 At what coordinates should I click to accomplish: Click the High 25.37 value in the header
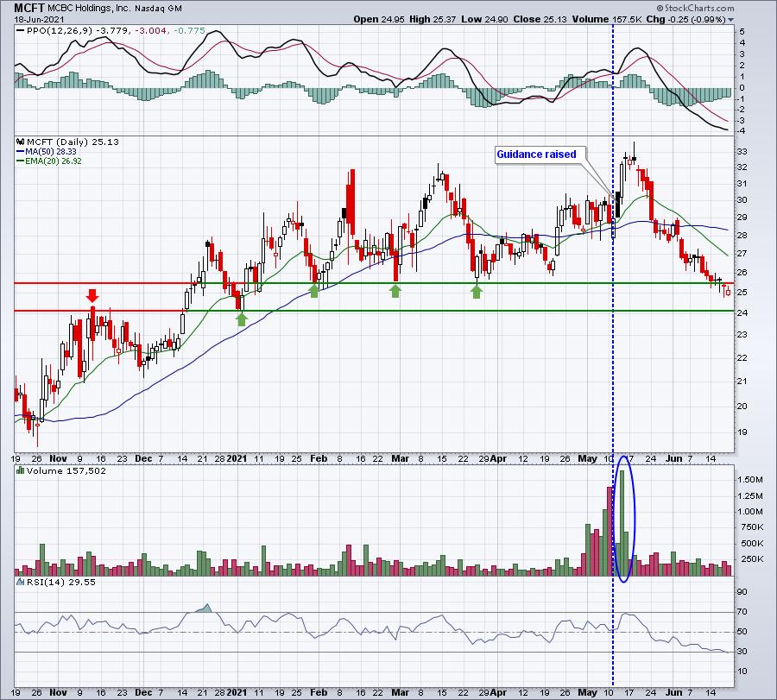[433, 19]
